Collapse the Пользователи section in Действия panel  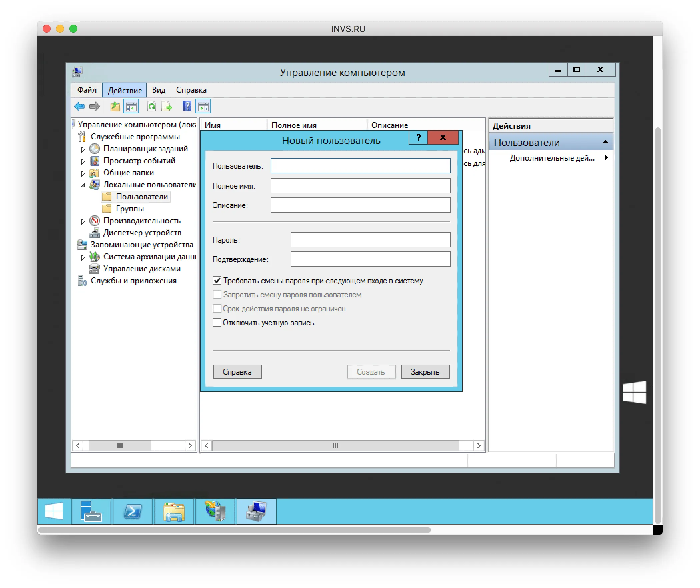605,142
